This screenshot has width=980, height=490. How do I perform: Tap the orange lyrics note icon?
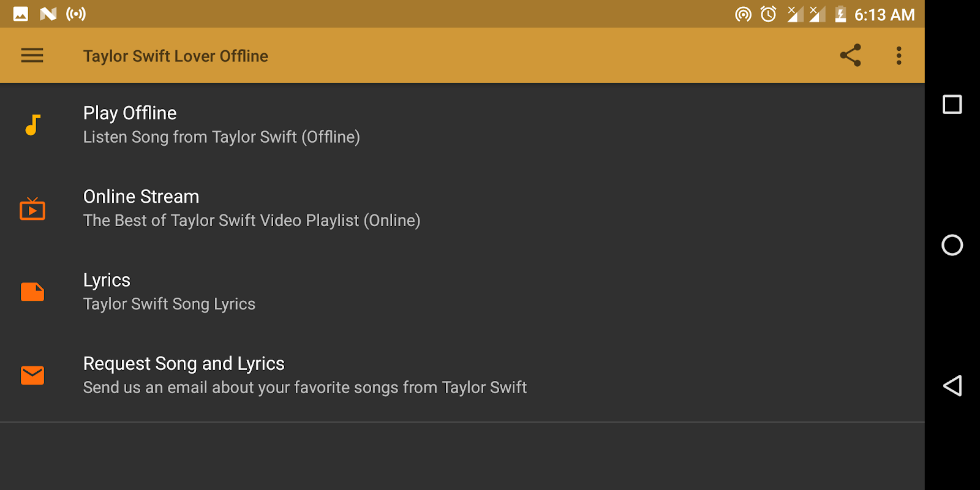[x=32, y=292]
